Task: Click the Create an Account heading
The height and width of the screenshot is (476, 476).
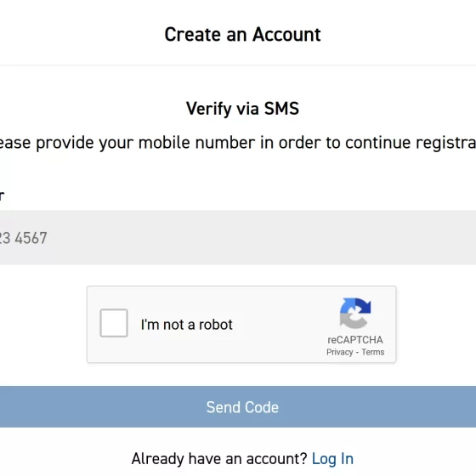Action: pos(242,34)
